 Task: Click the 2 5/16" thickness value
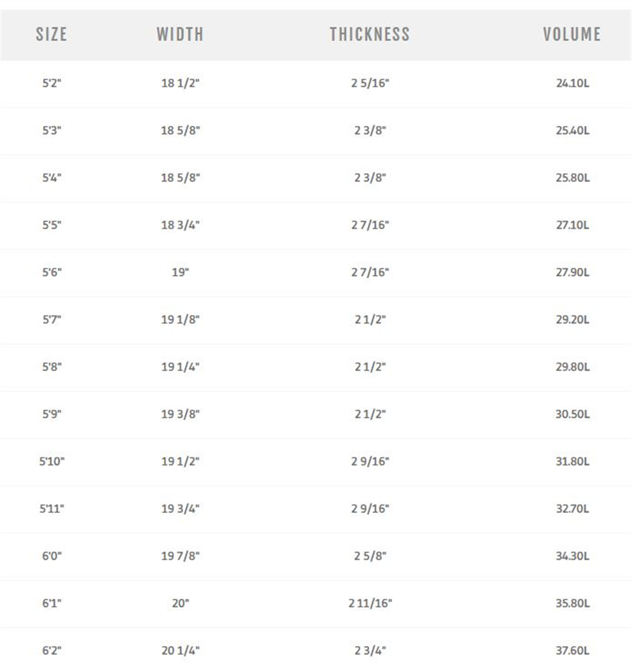(x=370, y=83)
